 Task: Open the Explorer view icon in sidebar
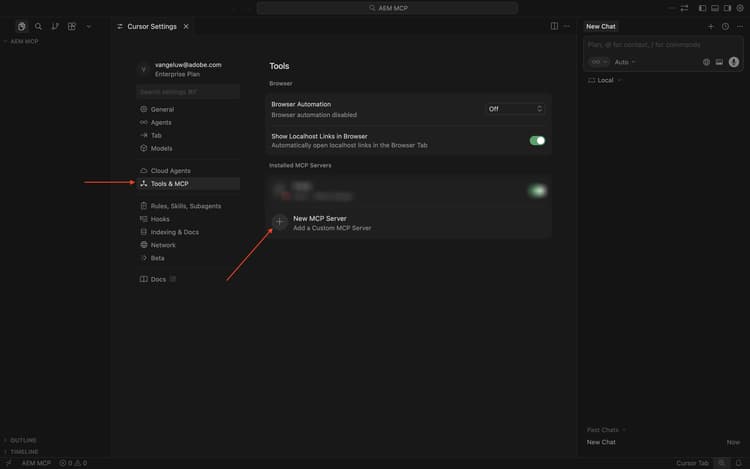[21, 26]
